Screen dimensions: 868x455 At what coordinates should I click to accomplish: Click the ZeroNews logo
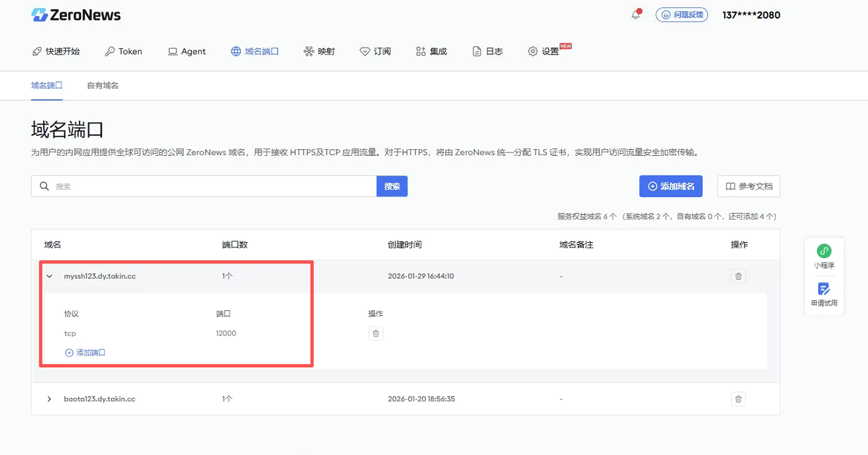click(76, 15)
